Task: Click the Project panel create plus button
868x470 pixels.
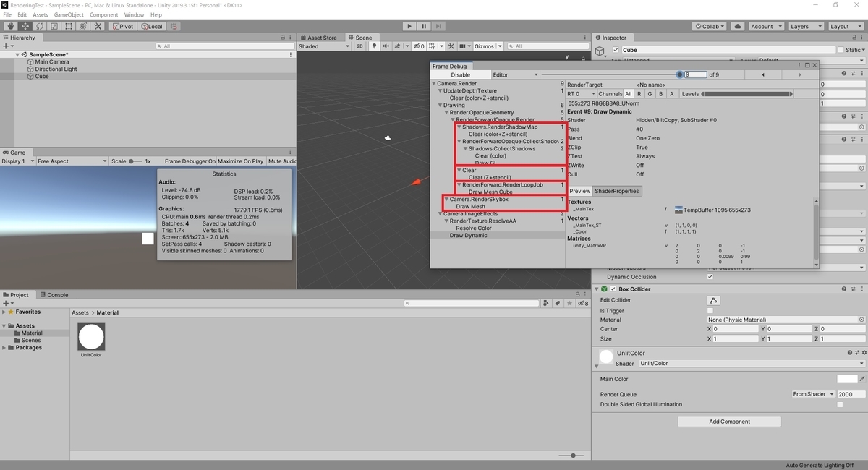Action: pyautogui.click(x=7, y=304)
